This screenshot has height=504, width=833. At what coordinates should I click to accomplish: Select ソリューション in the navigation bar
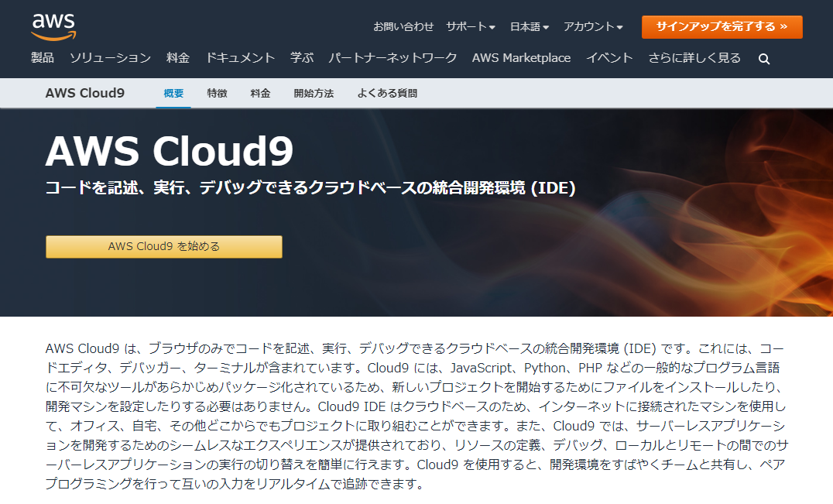pyautogui.click(x=110, y=58)
